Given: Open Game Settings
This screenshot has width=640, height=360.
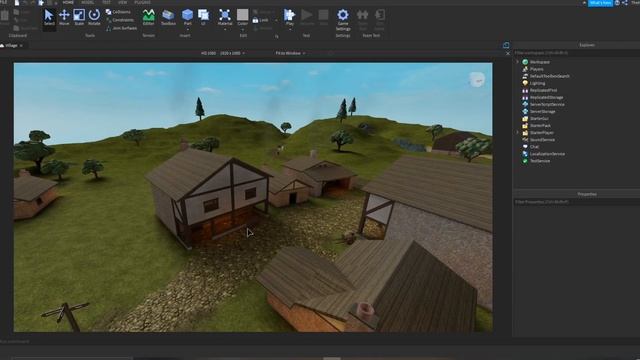Looking at the screenshot, I should coord(343,20).
